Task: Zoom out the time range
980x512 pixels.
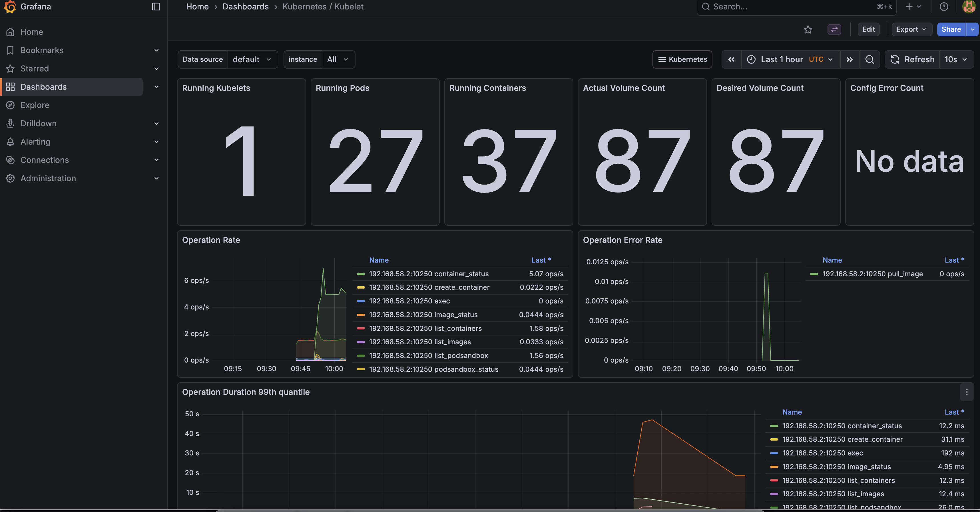Action: [869, 59]
